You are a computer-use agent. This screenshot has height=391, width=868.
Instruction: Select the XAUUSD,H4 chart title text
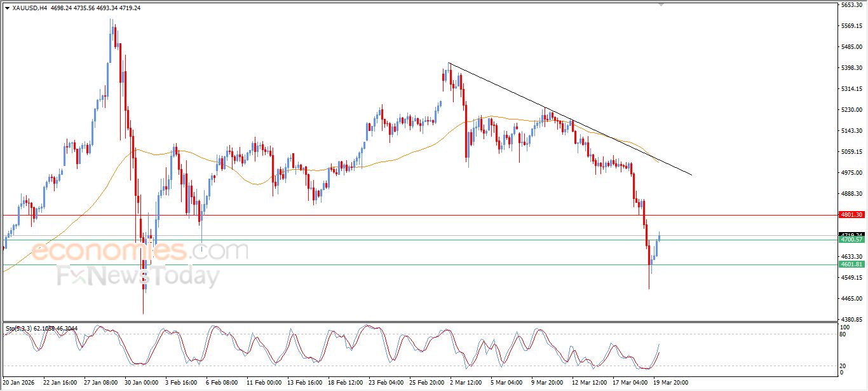point(29,8)
